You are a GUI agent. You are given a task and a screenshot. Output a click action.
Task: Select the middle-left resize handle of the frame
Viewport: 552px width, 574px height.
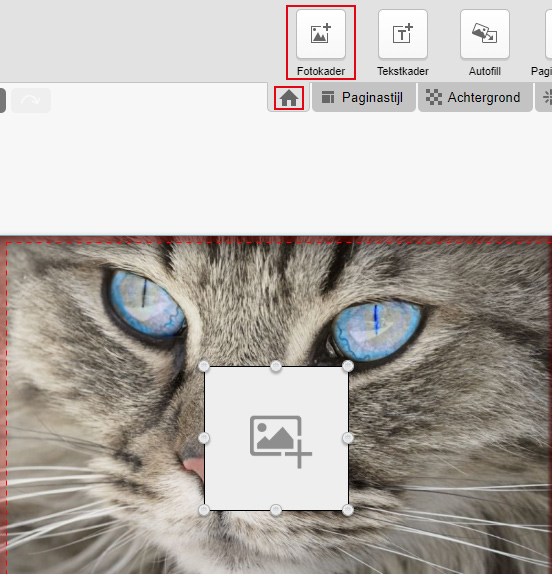tap(204, 438)
